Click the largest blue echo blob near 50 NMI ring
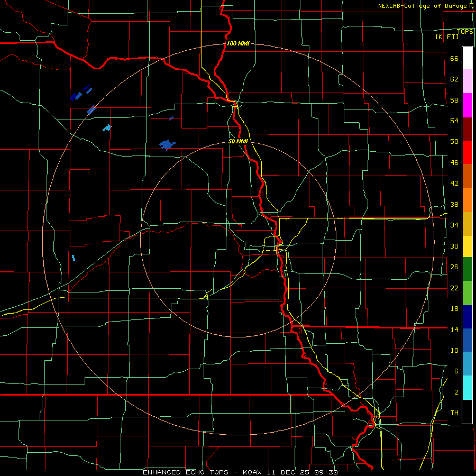Screen dimensions: 476x476 (x=167, y=144)
